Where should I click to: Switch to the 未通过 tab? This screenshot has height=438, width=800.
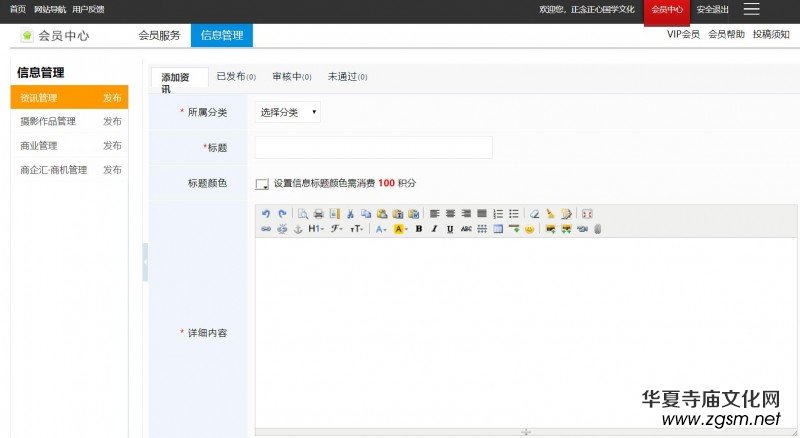[347, 76]
